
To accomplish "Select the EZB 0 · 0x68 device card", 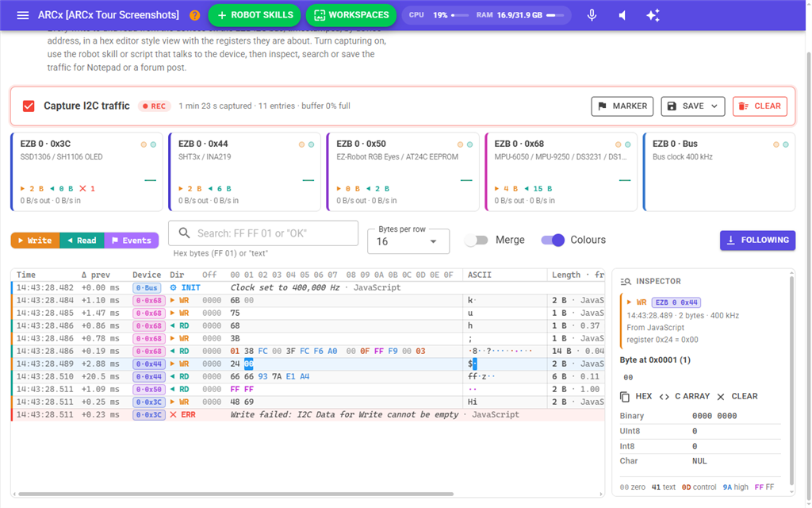I will coord(561,172).
